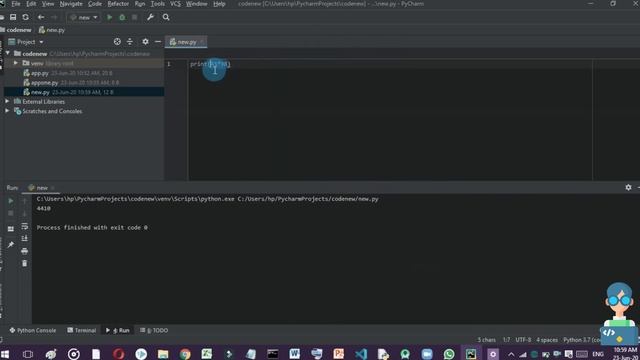Image resolution: width=640 pixels, height=360 pixels.
Task: Open the run configuration 'new' dropdown
Action: pos(84,17)
